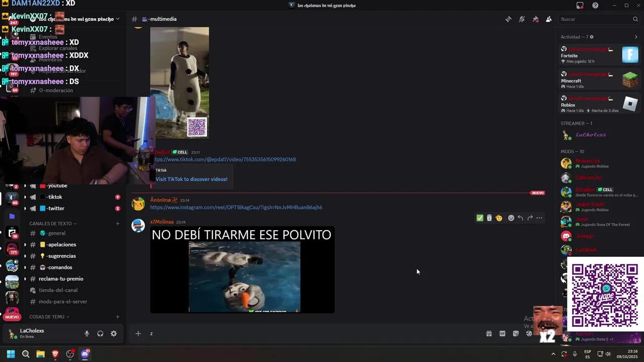Open server with 171 badge
Screen dimensions: 644x362
[x=12, y=248]
